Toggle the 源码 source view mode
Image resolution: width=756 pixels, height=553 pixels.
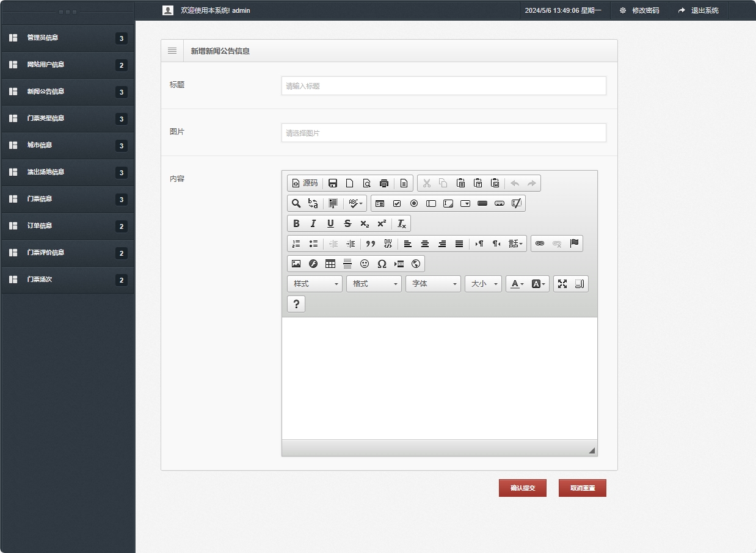click(305, 183)
